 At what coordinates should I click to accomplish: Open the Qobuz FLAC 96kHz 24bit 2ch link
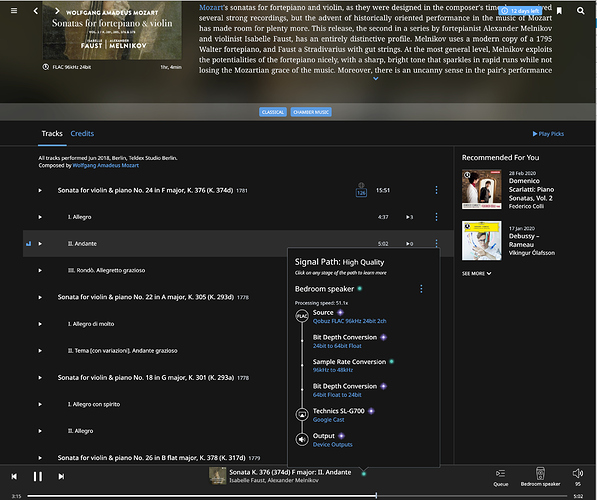[350, 321]
